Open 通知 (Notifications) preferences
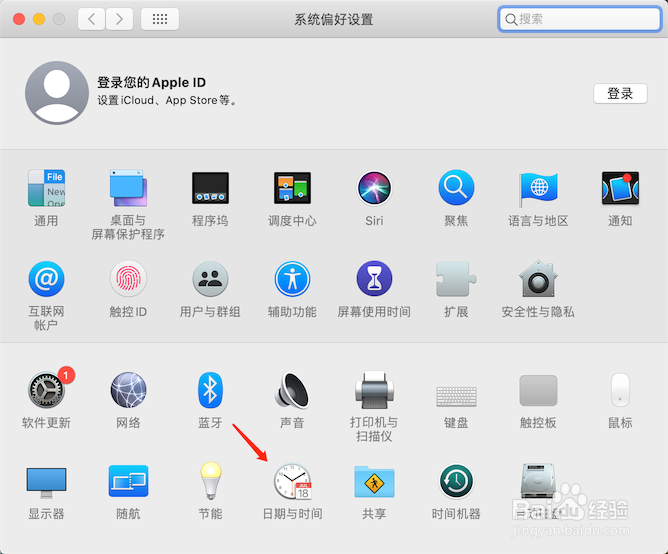This screenshot has height=554, width=668. tap(620, 188)
